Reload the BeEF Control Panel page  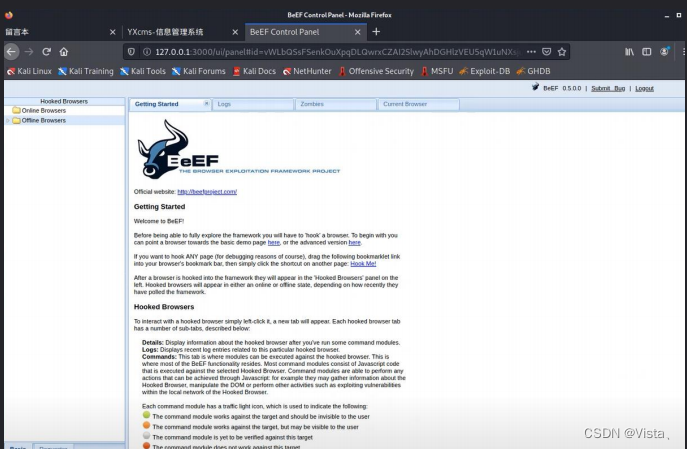click(x=46, y=52)
